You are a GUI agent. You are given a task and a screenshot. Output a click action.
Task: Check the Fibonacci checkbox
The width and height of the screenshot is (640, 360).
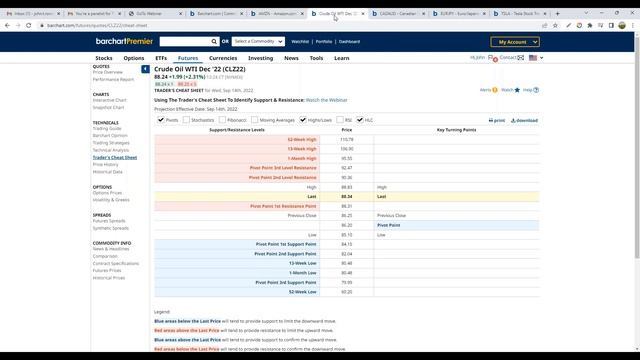(x=222, y=120)
